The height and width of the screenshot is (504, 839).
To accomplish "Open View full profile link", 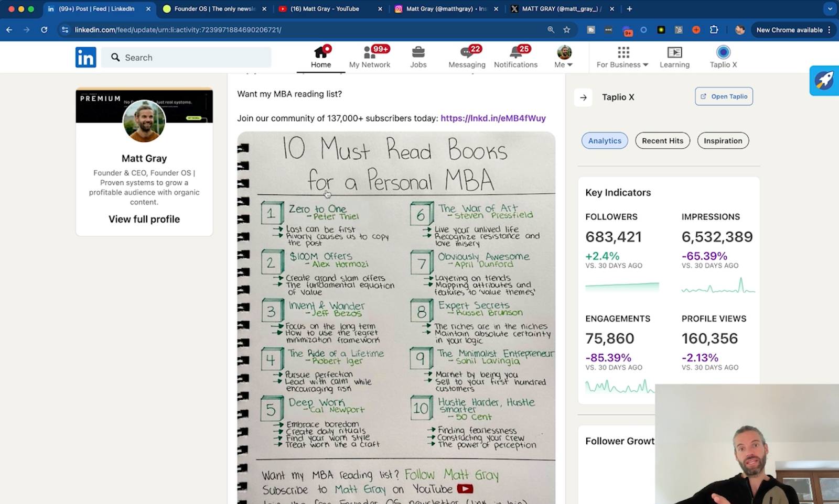I will coord(144,219).
